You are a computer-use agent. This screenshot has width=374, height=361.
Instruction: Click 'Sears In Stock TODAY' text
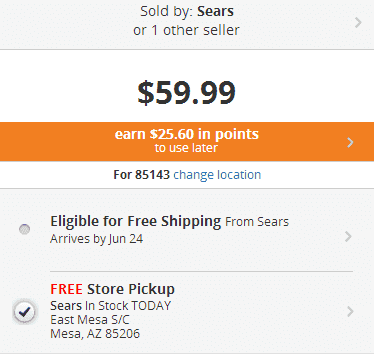pos(111,305)
